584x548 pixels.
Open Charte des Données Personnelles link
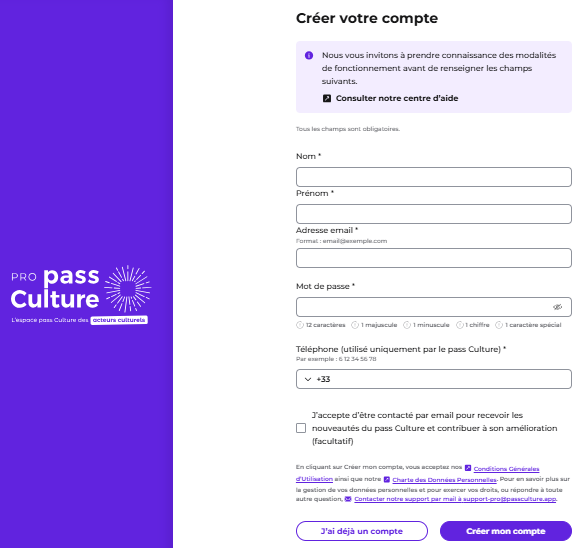(444, 479)
